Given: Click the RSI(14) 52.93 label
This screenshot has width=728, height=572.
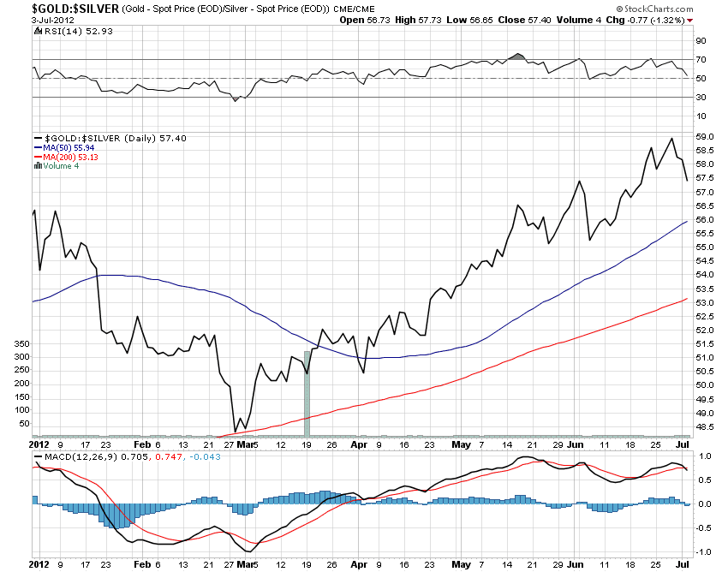Looking at the screenshot, I should click(x=79, y=31).
